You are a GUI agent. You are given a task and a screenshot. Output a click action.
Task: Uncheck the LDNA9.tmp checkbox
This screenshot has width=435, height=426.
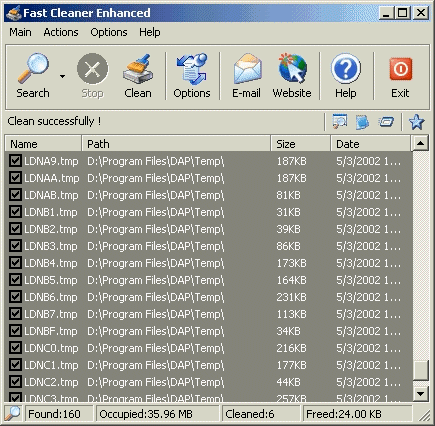click(15, 161)
